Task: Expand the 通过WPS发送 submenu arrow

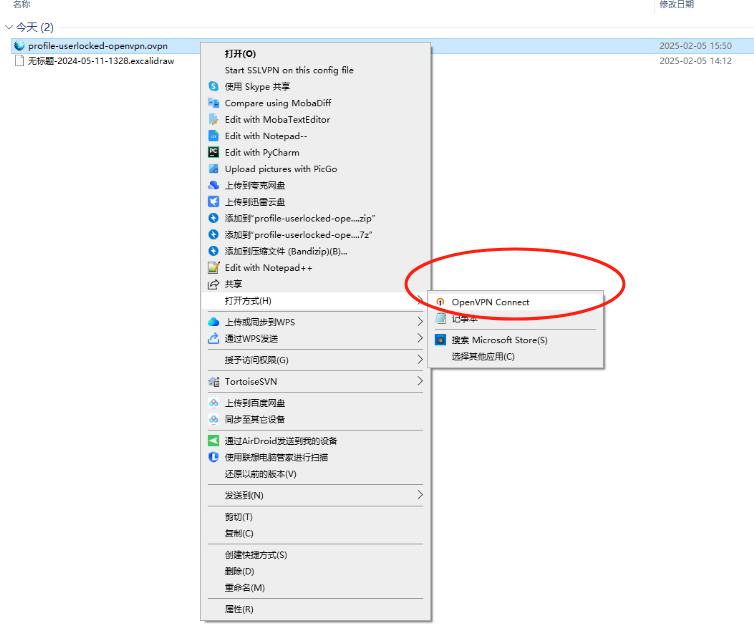Action: pos(420,338)
